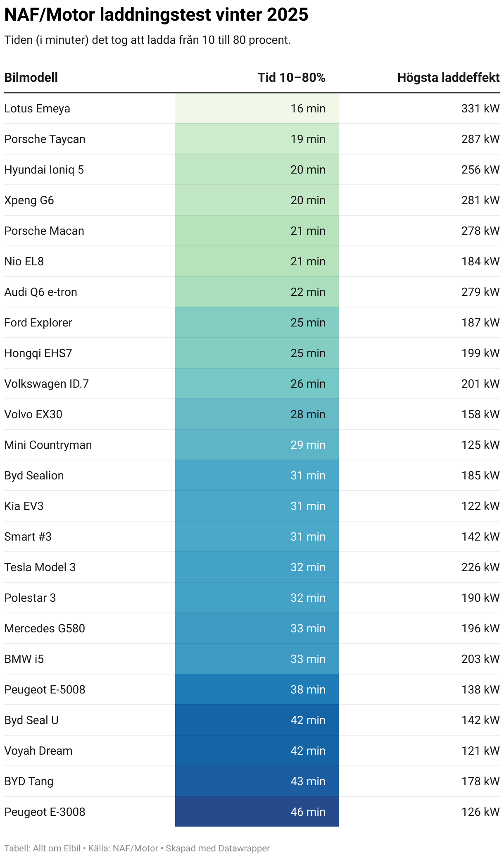
Task: Click the 226 kW charging power value
Action: coord(480,567)
